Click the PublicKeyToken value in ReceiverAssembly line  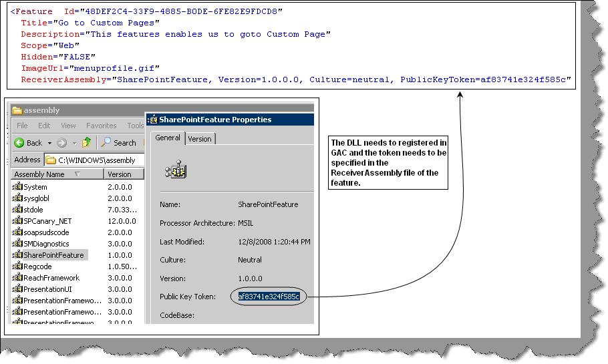(523, 79)
